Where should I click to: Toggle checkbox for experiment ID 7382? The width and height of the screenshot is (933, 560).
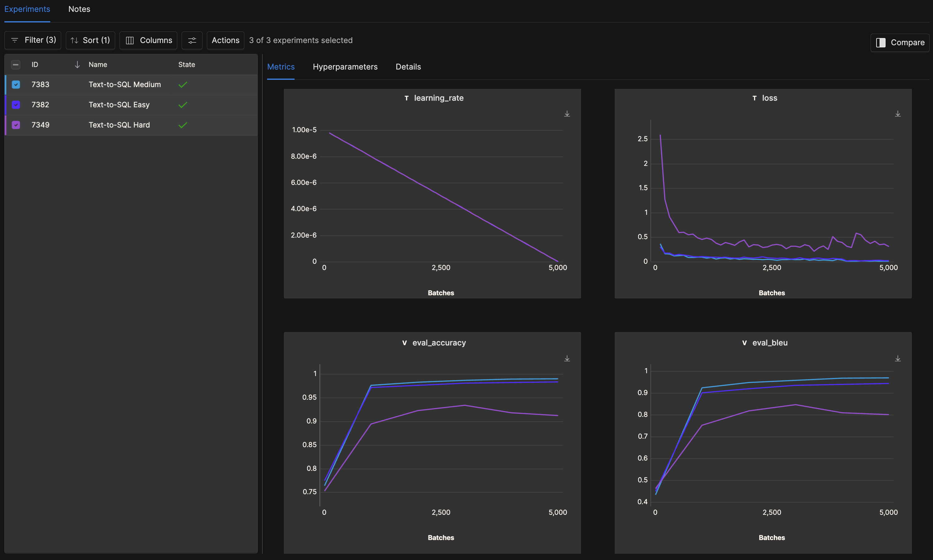point(16,104)
